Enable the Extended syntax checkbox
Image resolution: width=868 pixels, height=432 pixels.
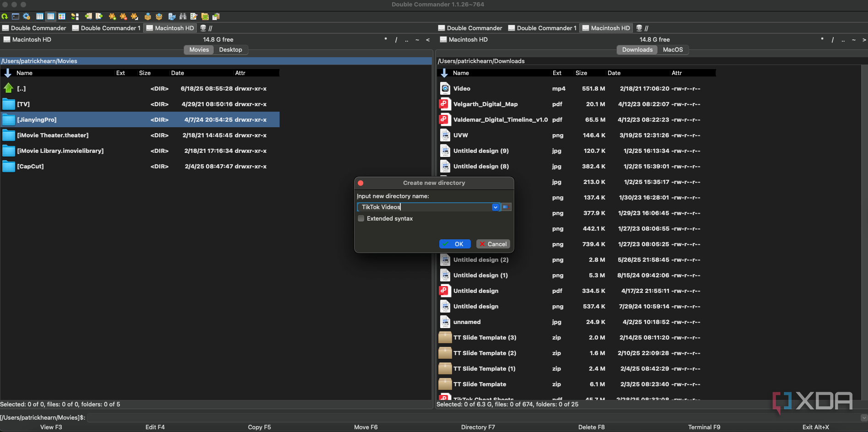[361, 218]
